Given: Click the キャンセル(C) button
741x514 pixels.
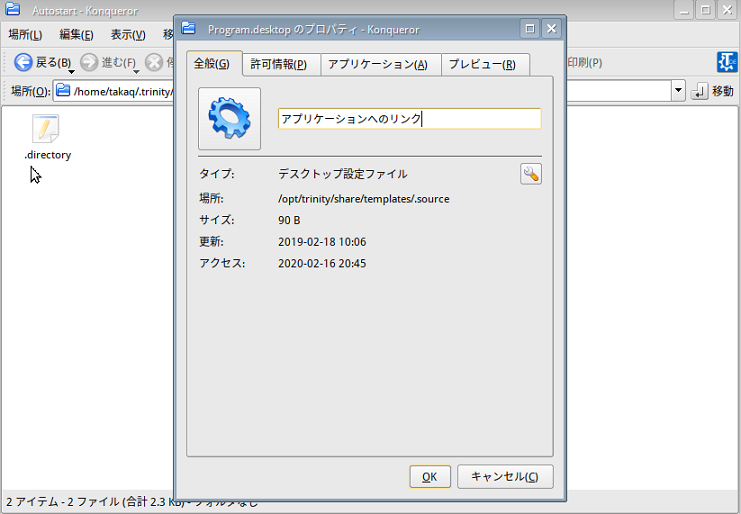Looking at the screenshot, I should [505, 477].
